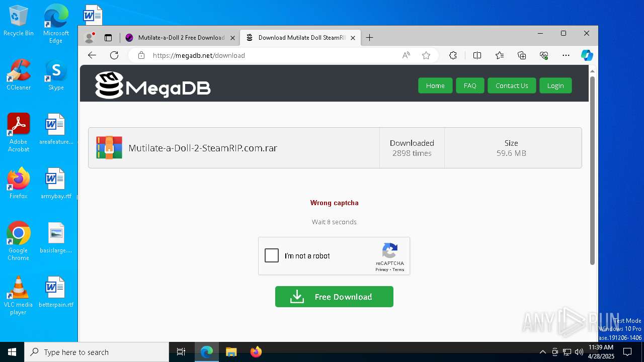Open tab actions menu
This screenshot has width=644, height=362.
pos(108,38)
